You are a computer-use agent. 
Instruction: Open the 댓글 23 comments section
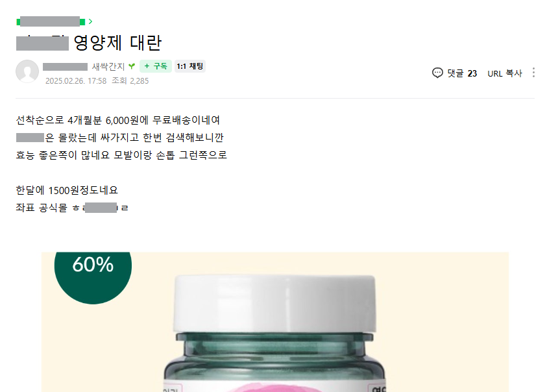pyautogui.click(x=454, y=73)
